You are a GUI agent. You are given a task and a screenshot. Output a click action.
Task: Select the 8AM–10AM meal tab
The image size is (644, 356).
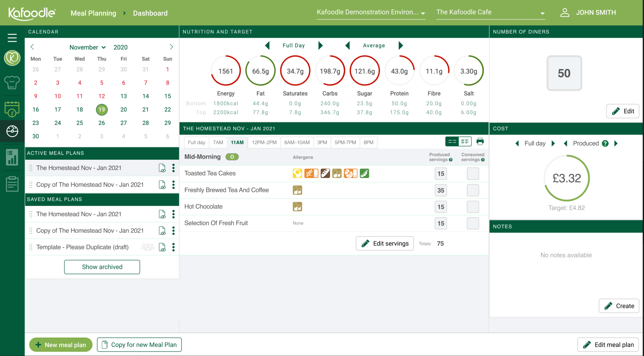[297, 142]
